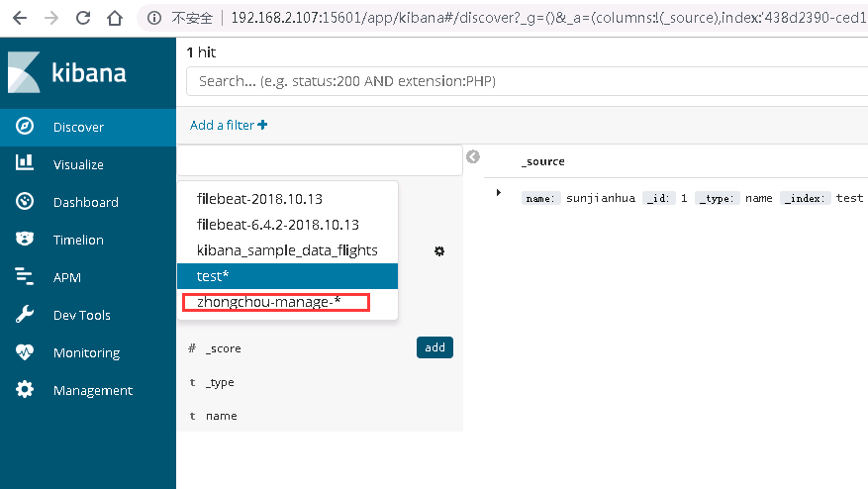The width and height of the screenshot is (868, 489).
Task: Click the _index: label in document
Action: pyautogui.click(x=806, y=198)
